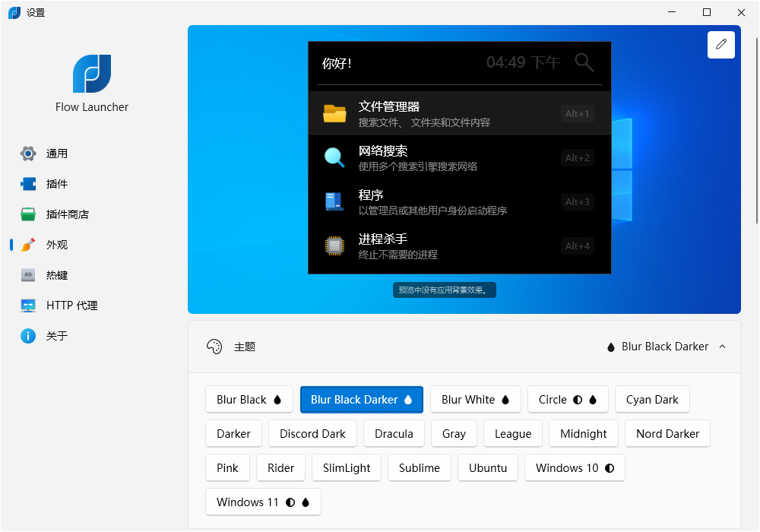Click the 预览中没有应用背景效果 notice
Viewport: 760px width, 532px height.
tap(444, 290)
